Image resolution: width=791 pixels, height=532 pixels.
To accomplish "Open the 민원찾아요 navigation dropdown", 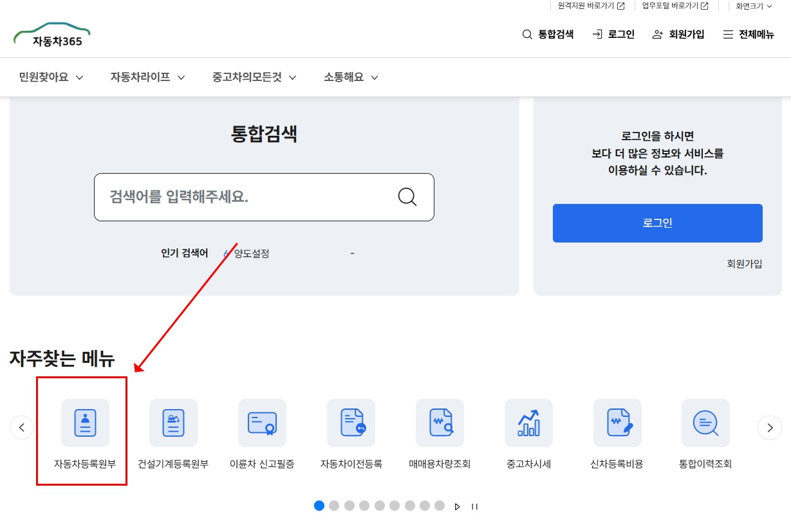I will 50,77.
